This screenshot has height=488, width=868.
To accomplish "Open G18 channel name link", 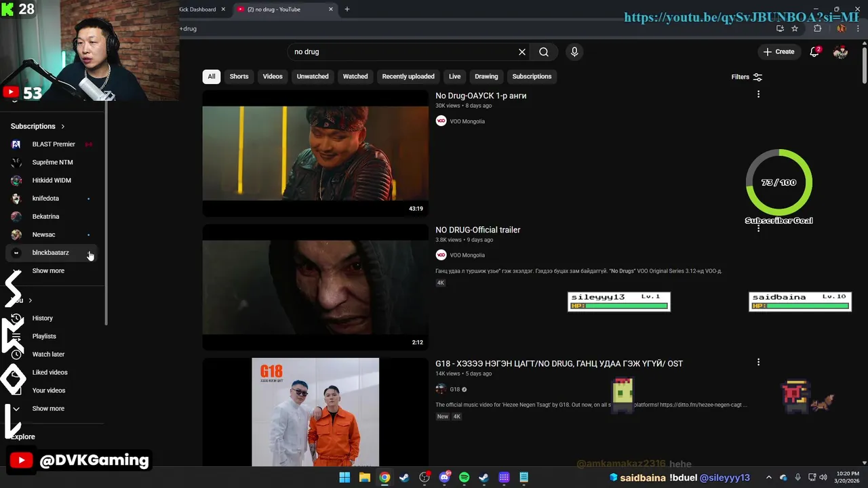I will (455, 390).
